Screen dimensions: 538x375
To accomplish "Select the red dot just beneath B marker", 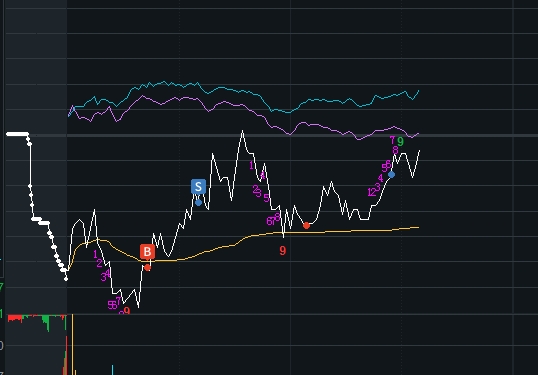I will point(147,268).
